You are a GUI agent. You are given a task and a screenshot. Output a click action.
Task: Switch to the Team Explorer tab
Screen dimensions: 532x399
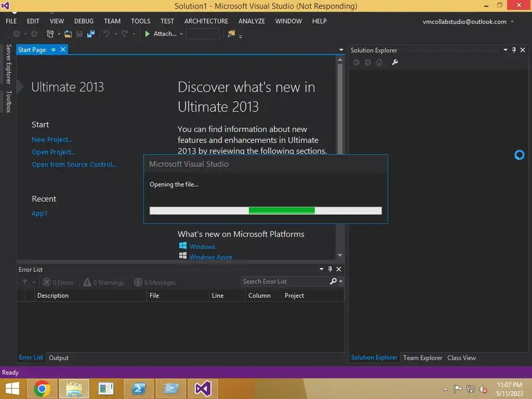422,357
